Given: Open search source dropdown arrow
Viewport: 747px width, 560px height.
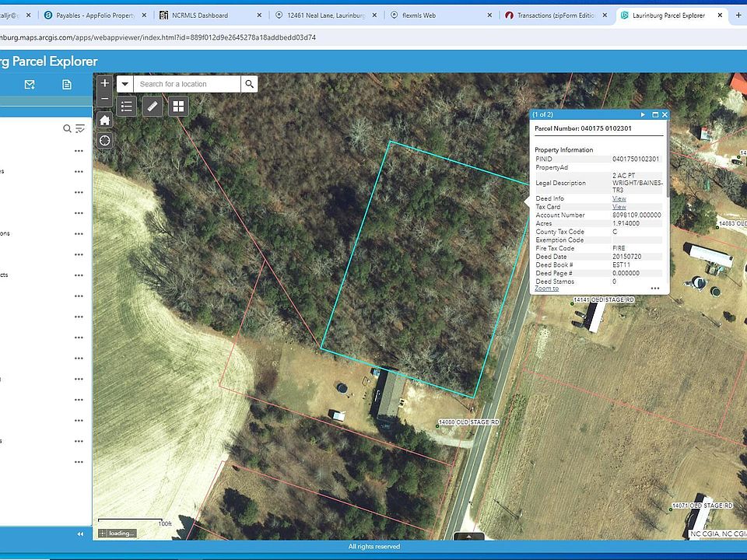Looking at the screenshot, I should (x=124, y=84).
